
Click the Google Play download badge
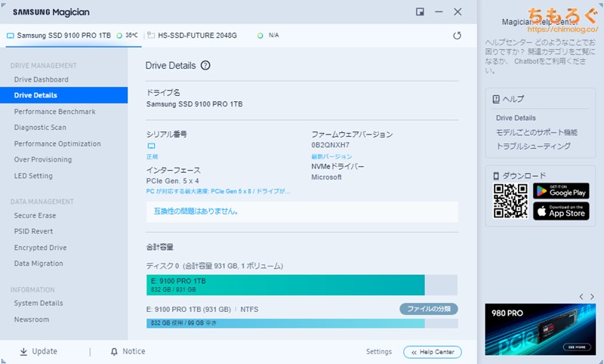[561, 190]
